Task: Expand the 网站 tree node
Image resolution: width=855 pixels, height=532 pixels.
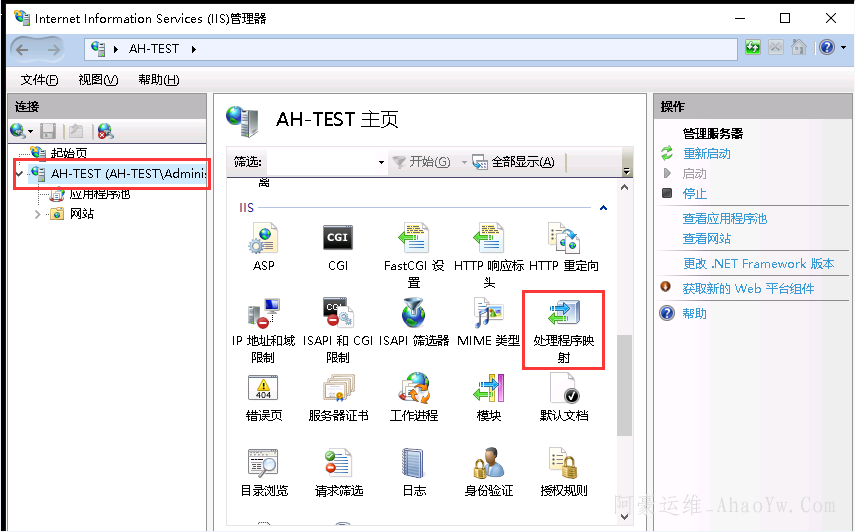Action: point(38,214)
